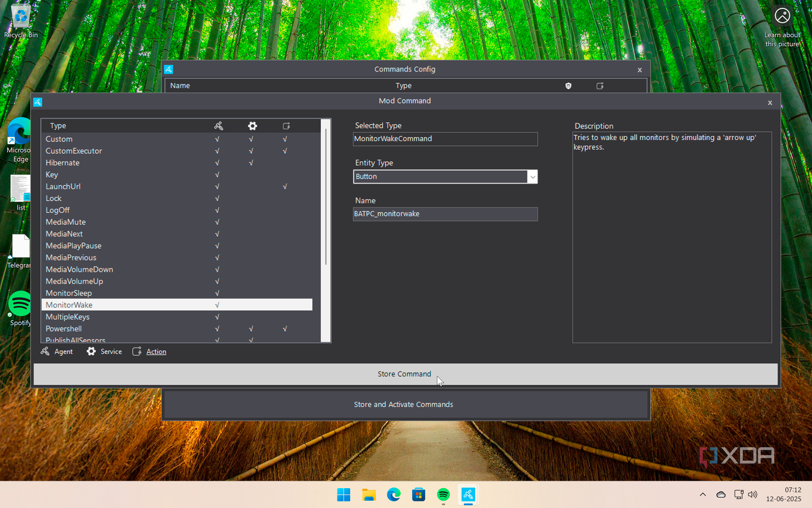Click the HASS.Agent taskbar icon
The width and height of the screenshot is (812, 508).
[x=468, y=495]
